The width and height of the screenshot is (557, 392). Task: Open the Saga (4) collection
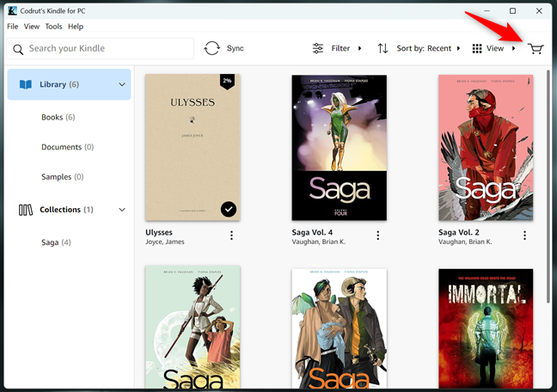pyautogui.click(x=56, y=242)
